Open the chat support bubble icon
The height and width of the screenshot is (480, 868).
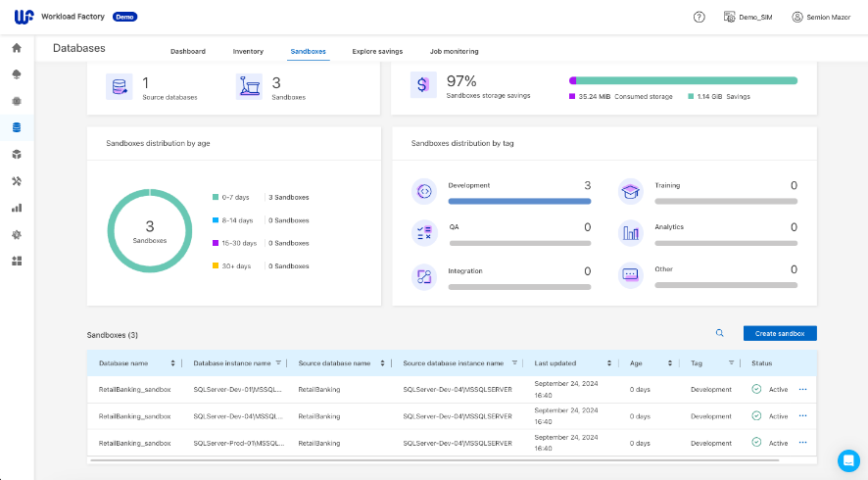(847, 459)
